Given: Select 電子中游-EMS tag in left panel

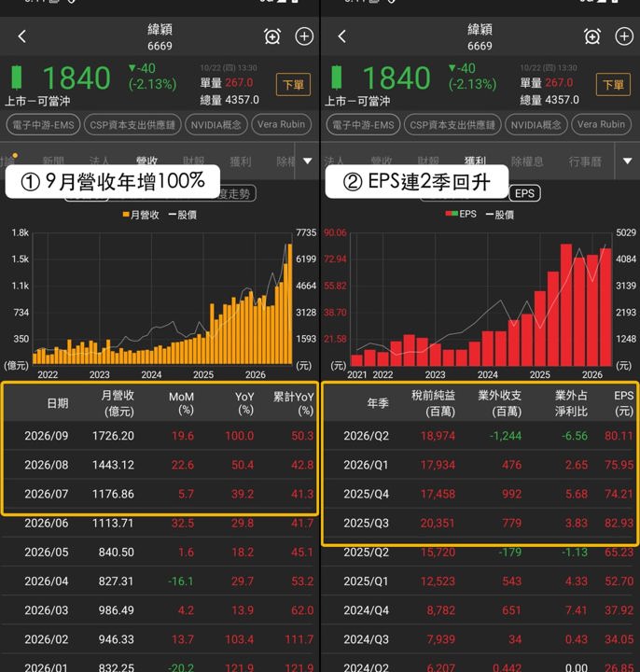Looking at the screenshot, I should (x=43, y=125).
